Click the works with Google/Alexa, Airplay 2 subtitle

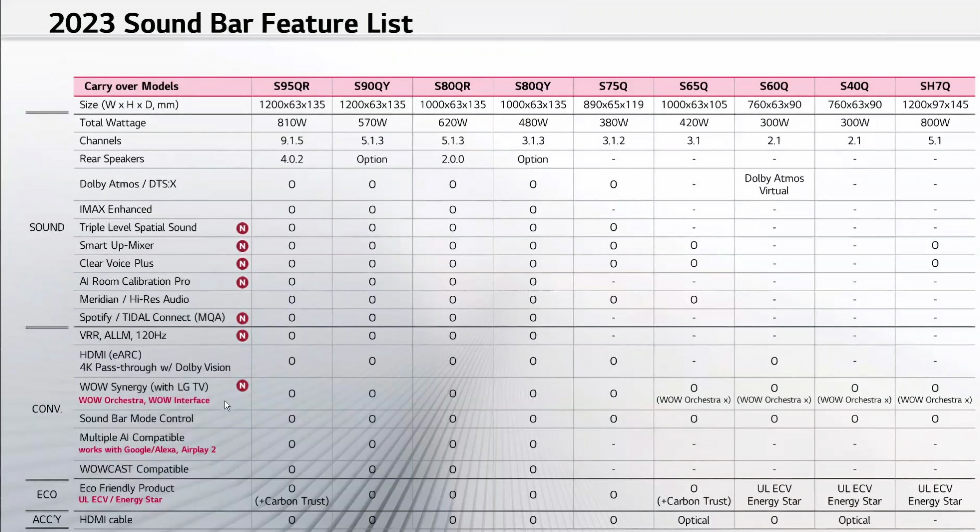pos(147,449)
